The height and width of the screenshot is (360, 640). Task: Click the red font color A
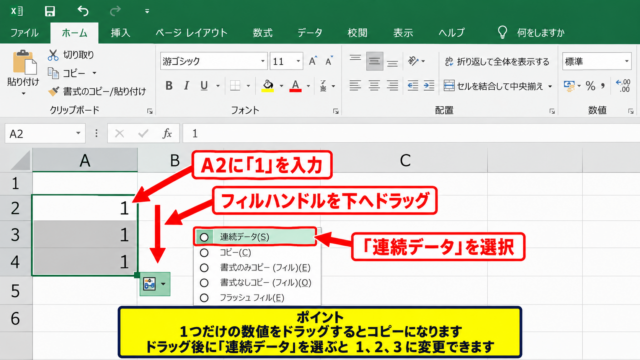pyautogui.click(x=296, y=86)
